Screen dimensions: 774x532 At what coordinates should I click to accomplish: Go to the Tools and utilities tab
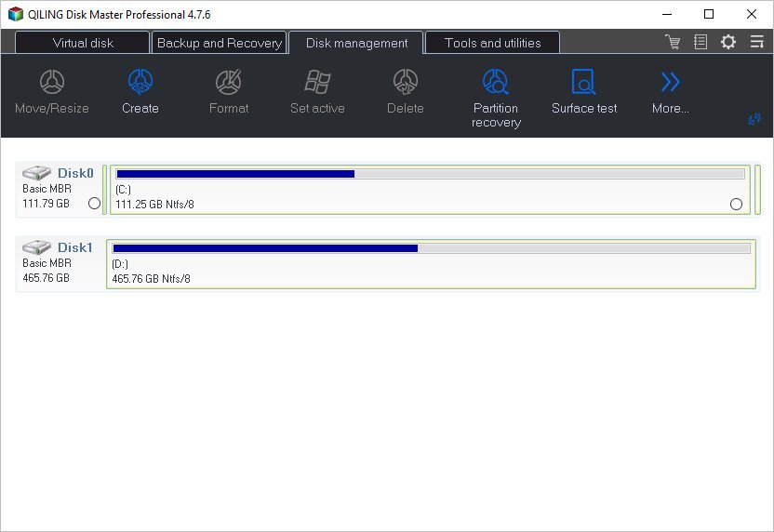pos(492,43)
